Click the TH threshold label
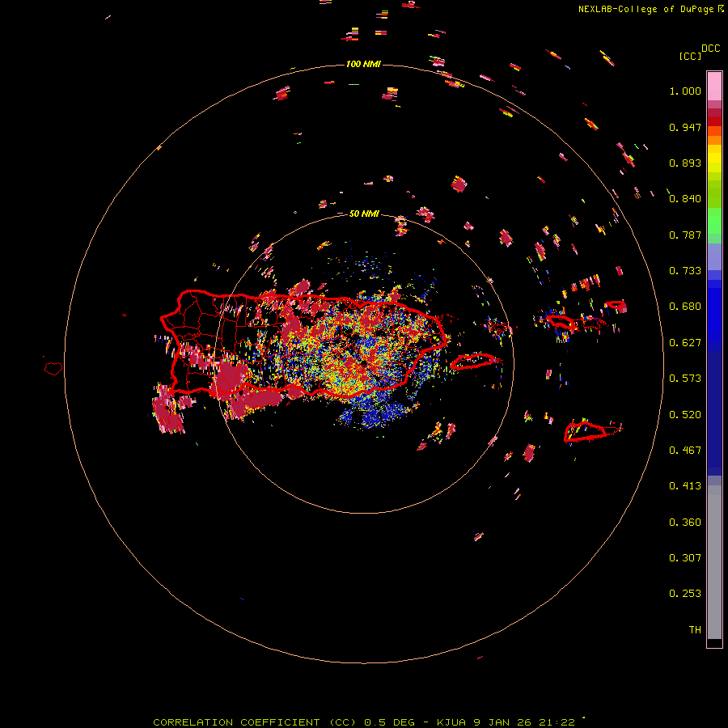Screen dimensions: 728x728 (695, 630)
